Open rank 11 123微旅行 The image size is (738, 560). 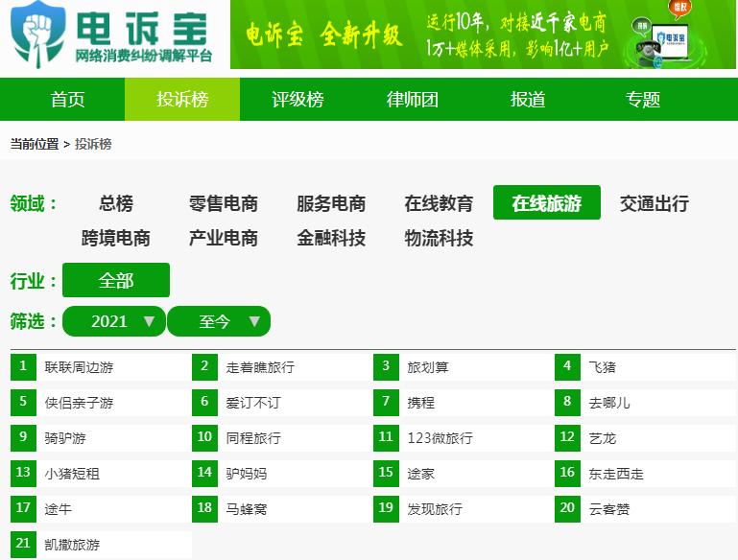pyautogui.click(x=464, y=438)
